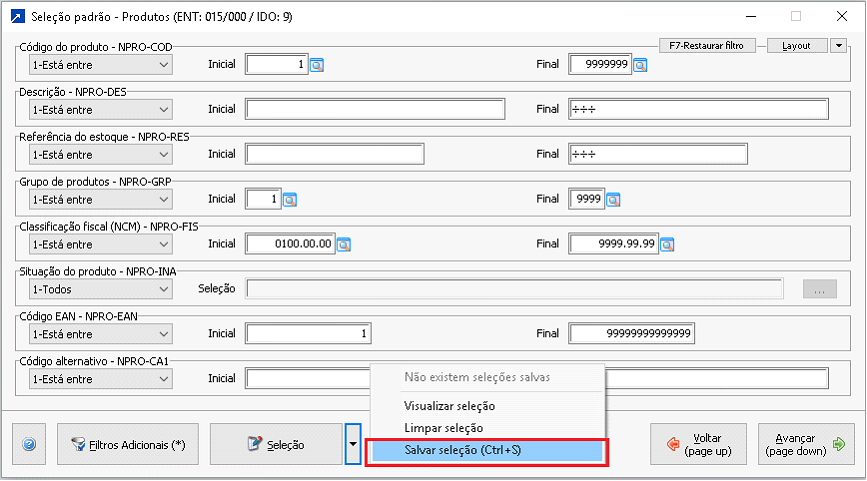Open Filtros Adicionais (*) button
The height and width of the screenshot is (481, 867).
click(x=128, y=444)
